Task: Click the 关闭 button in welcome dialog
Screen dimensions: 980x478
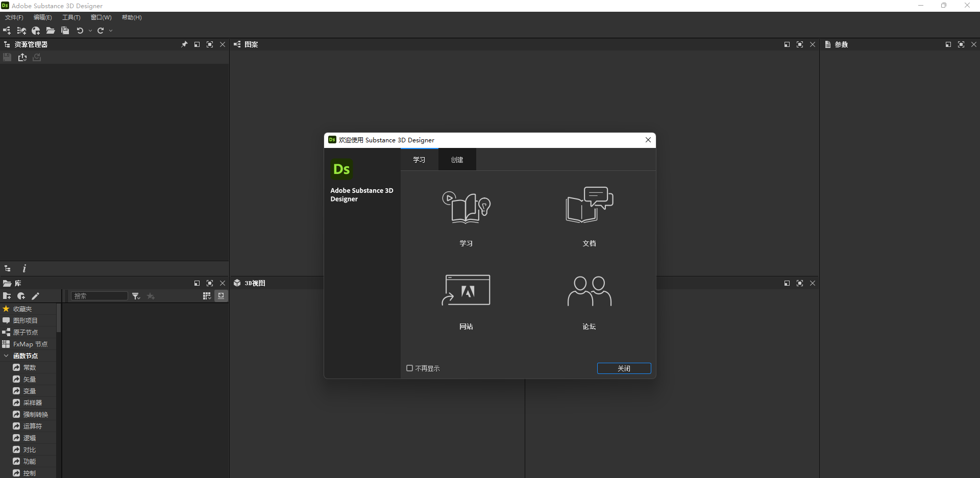Action: (624, 368)
